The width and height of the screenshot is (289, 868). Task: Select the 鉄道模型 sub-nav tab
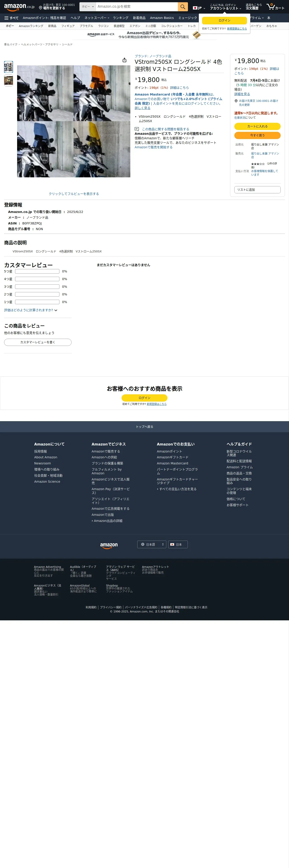click(119, 26)
